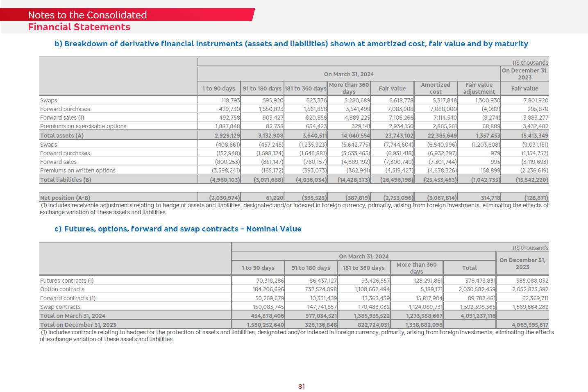Screen dimensions: 588x392
Task: Click 'Total assets (A)' row label
Action: click(62, 136)
